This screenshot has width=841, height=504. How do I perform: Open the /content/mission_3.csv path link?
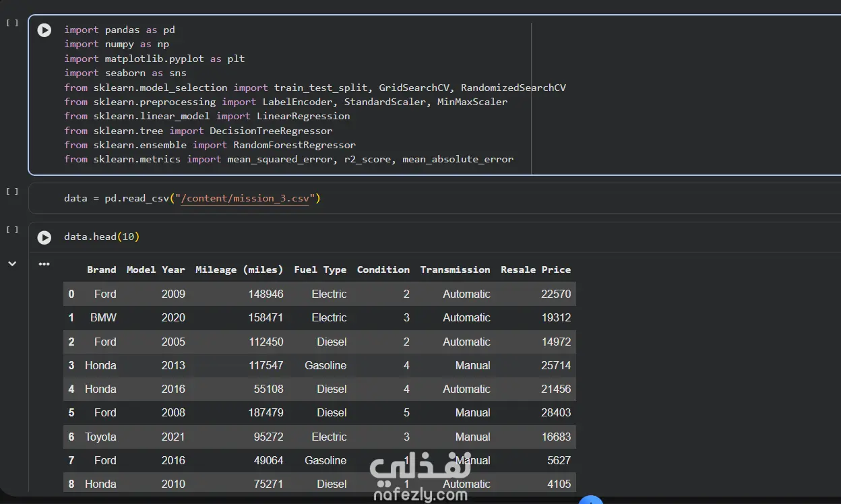[x=245, y=198]
